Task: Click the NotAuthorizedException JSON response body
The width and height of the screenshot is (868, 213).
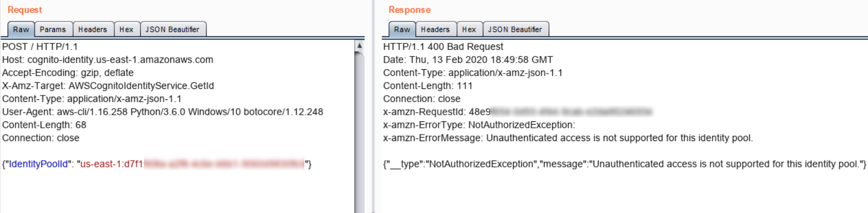Action: click(625, 164)
